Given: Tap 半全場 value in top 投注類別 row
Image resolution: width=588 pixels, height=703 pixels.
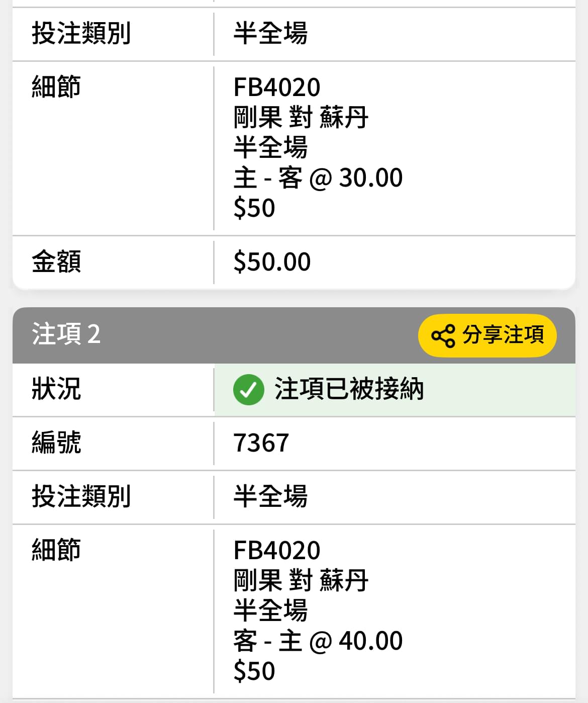Looking at the screenshot, I should (x=270, y=33).
